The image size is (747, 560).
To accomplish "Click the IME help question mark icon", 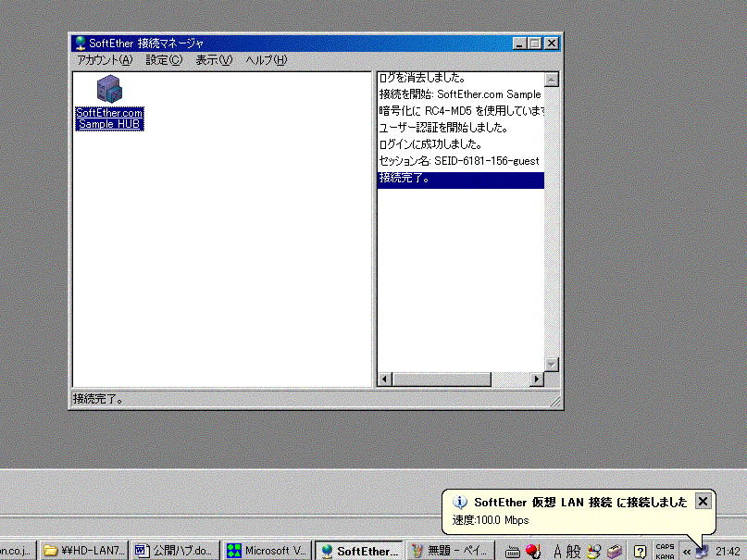I will click(640, 551).
